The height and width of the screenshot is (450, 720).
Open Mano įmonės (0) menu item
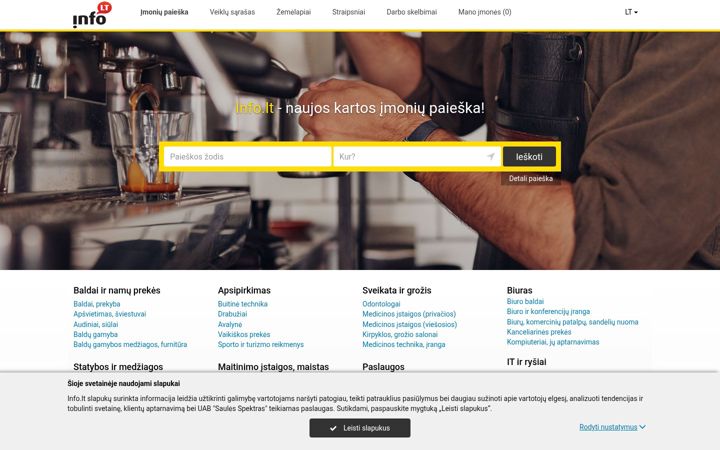[x=484, y=12]
